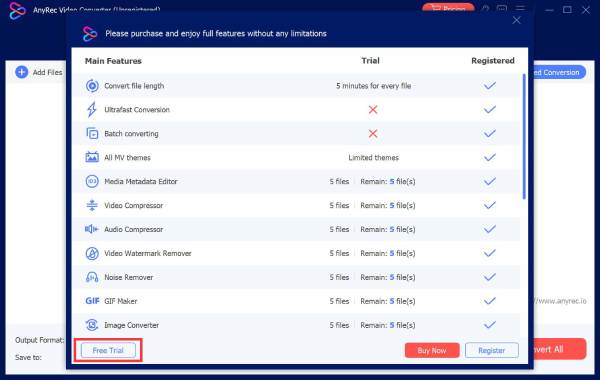
Task: Open the hamburger menu in main title bar
Action: (x=520, y=8)
